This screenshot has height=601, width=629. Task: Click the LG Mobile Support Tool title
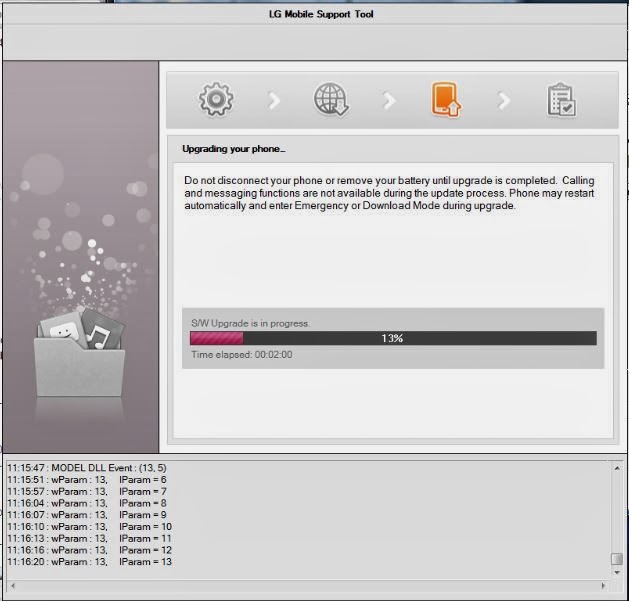321,14
